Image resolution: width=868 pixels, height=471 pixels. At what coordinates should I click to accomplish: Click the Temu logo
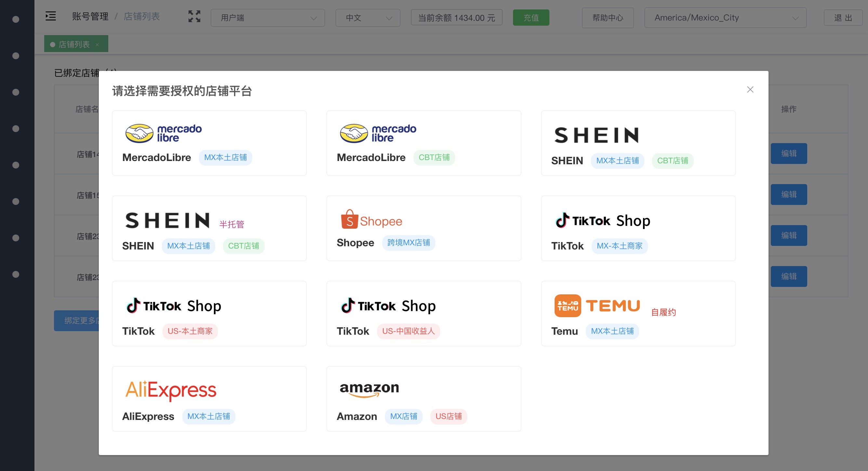coord(597,305)
